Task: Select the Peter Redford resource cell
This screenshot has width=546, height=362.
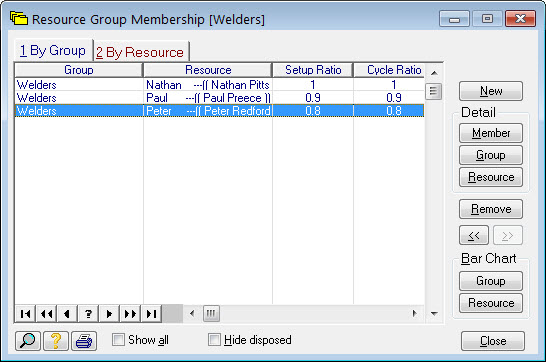Action: (208, 111)
